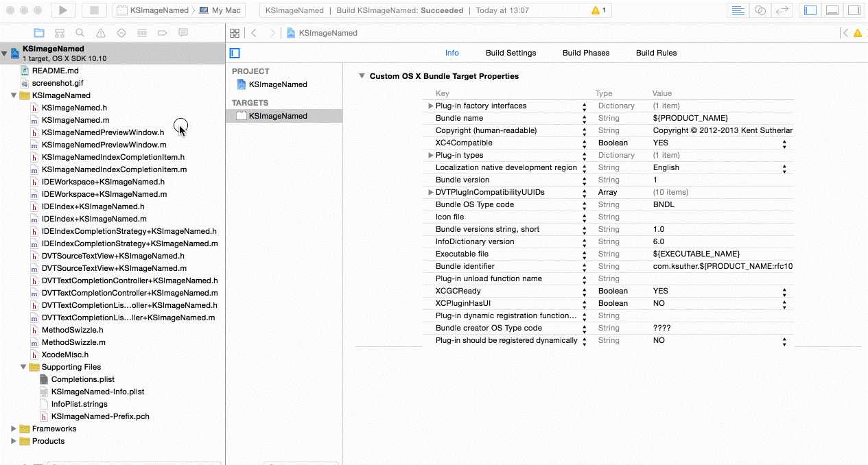This screenshot has height=465, width=868.
Task: Collapse Custom OS X Bundle Target Properties
Action: [362, 76]
